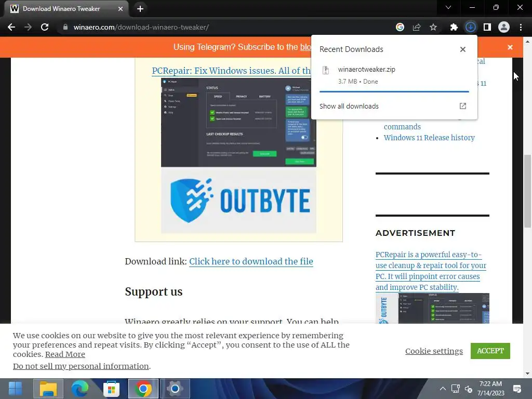Expand hidden system tray icons

coord(443,389)
